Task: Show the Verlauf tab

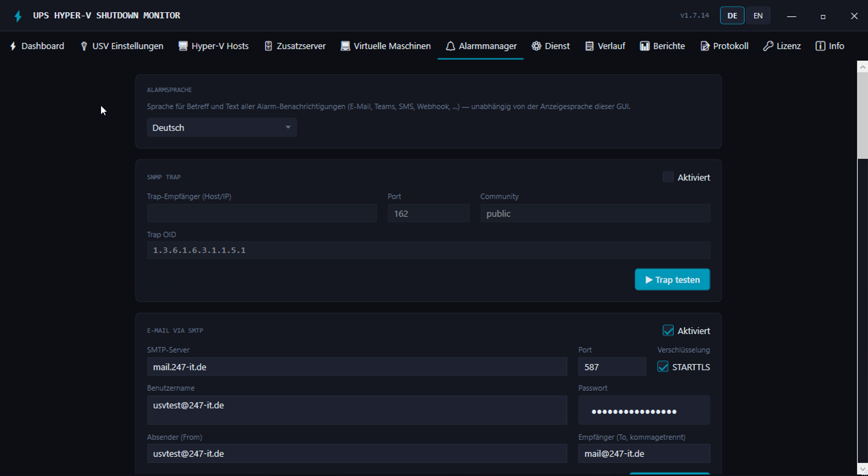Action: pos(605,46)
